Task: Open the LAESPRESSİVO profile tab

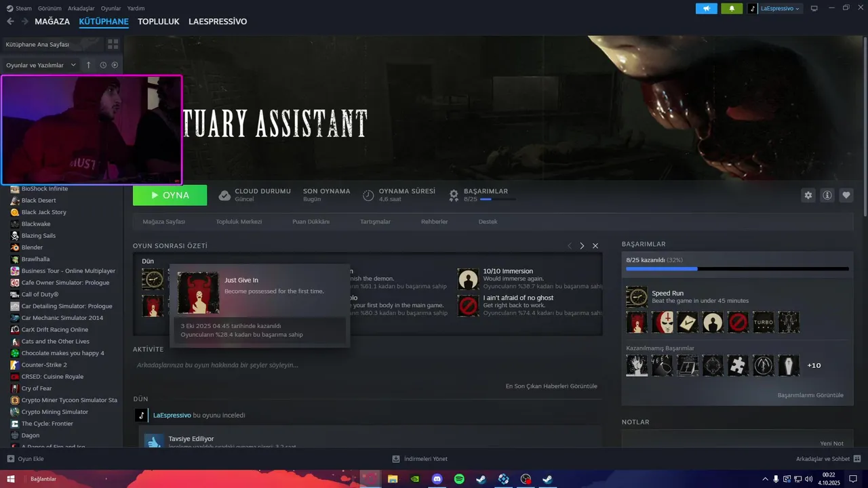Action: click(x=218, y=22)
